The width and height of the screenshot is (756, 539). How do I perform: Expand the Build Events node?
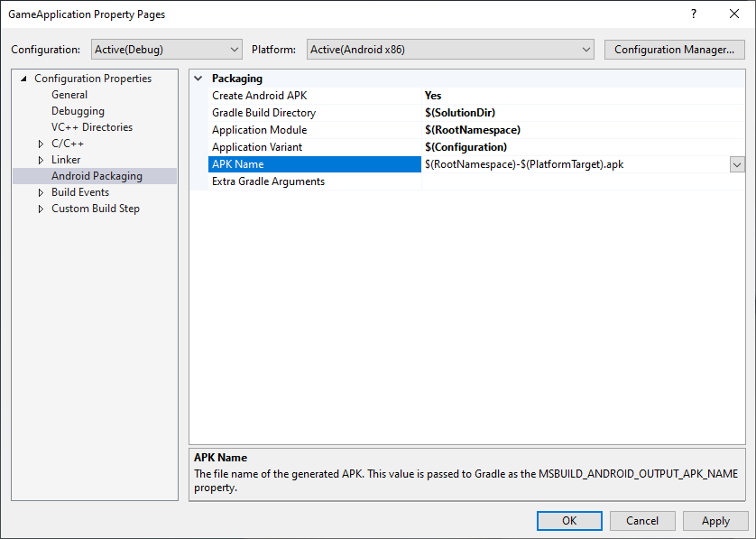click(x=41, y=192)
